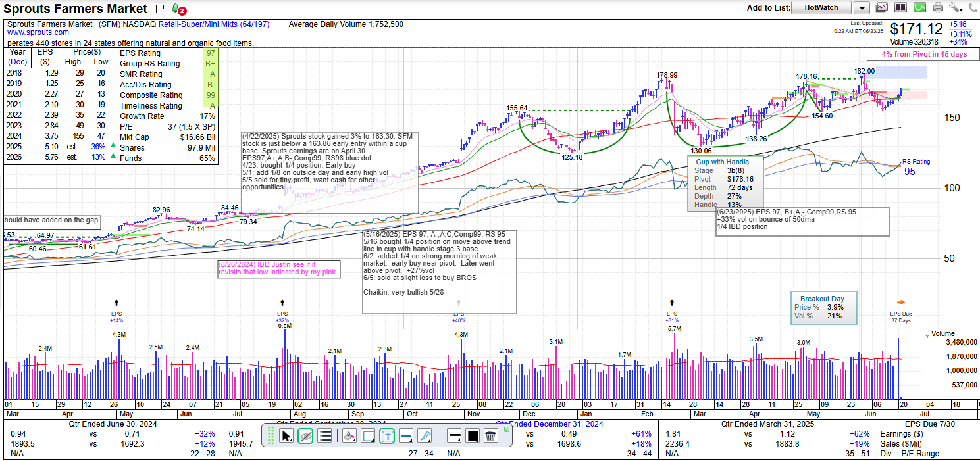The image size is (980, 461).
Task: Grab the drawing toolbar's green dotted handle
Action: (x=270, y=435)
